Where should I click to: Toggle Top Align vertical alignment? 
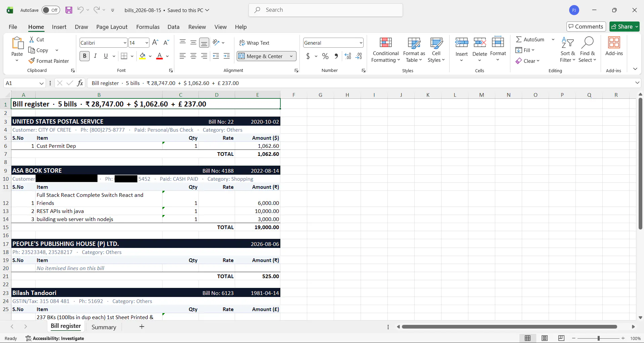click(x=183, y=42)
